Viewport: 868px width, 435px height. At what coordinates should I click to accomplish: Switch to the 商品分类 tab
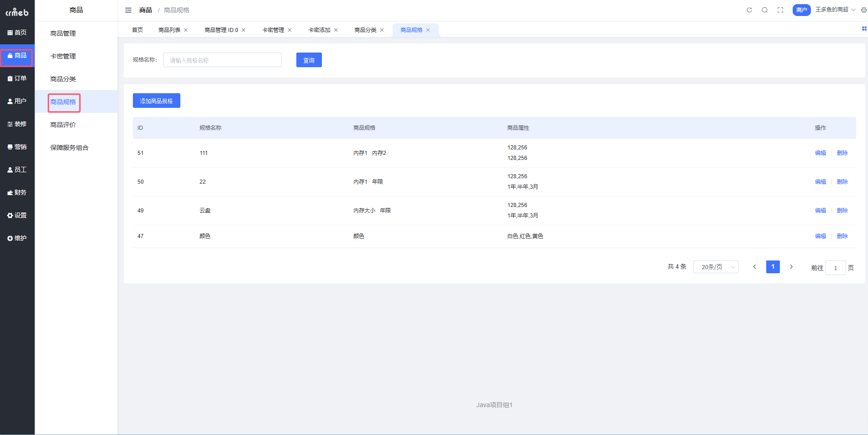[x=365, y=30]
